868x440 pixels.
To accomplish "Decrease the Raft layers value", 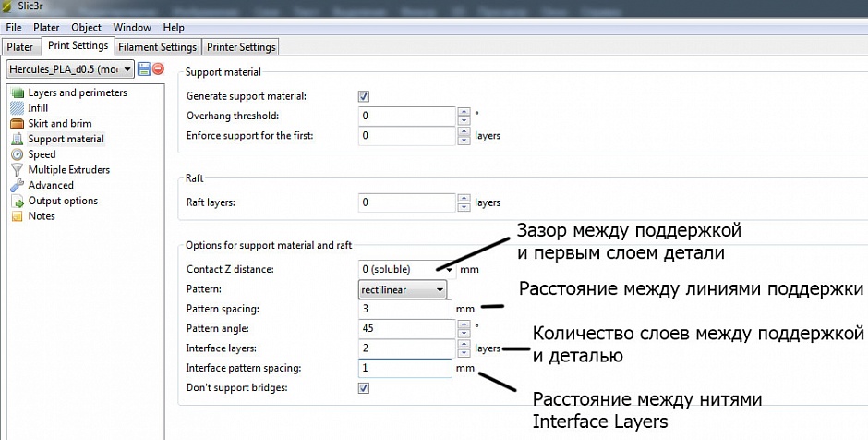I will (464, 207).
